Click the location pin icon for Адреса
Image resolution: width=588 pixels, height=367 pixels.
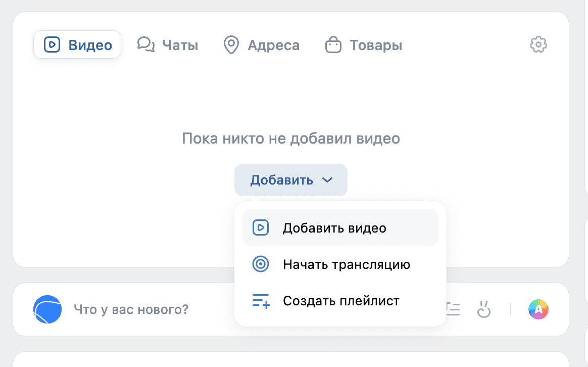(231, 44)
